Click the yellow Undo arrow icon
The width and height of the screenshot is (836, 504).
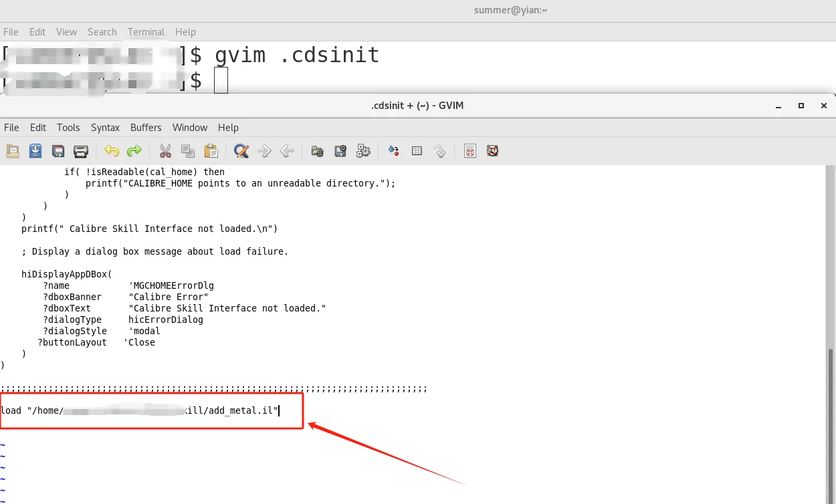[x=112, y=151]
